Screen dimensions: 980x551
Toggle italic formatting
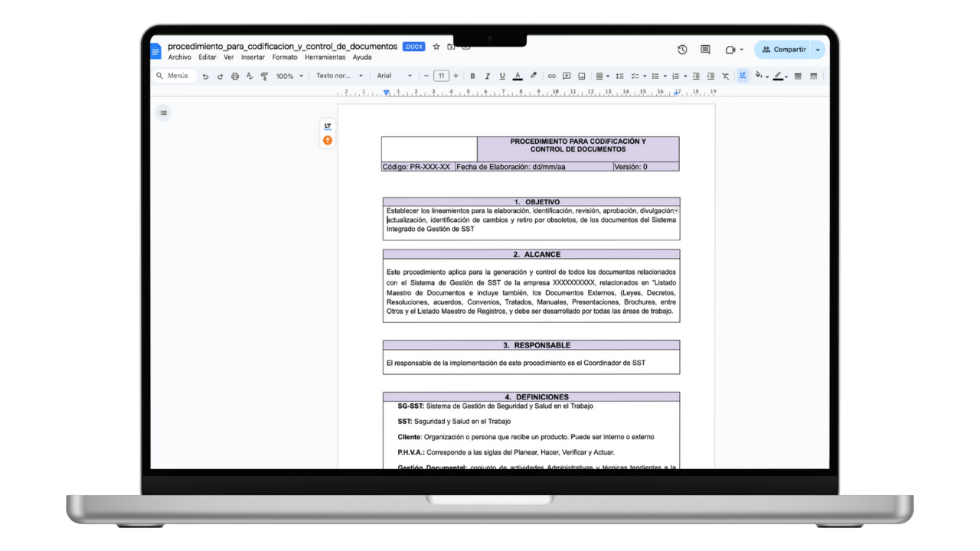pyautogui.click(x=487, y=76)
